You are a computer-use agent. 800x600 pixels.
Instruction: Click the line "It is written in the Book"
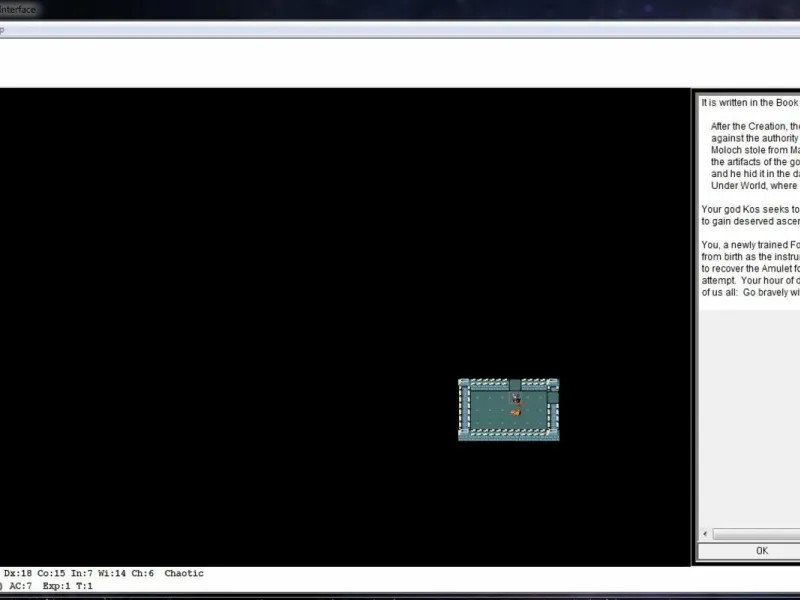751,103
